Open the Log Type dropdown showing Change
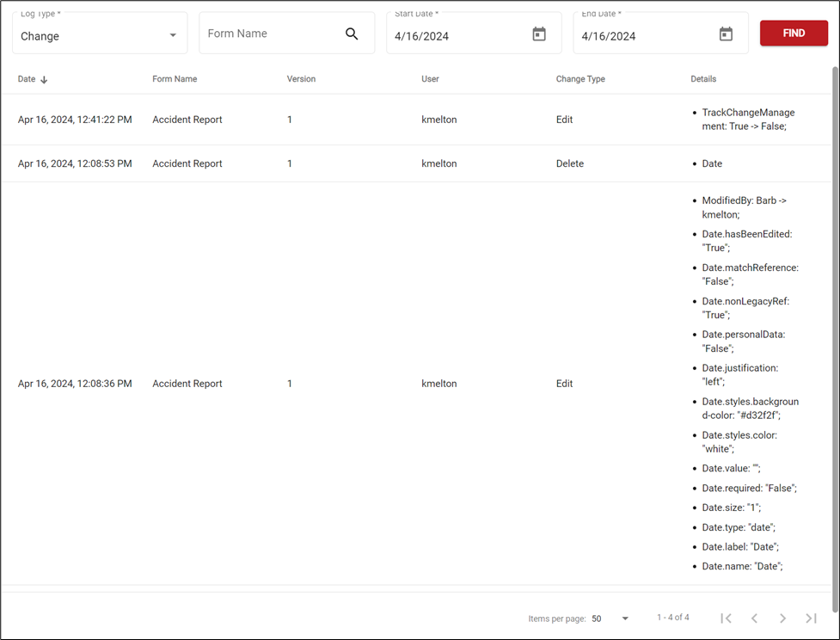840x640 pixels. (100, 34)
